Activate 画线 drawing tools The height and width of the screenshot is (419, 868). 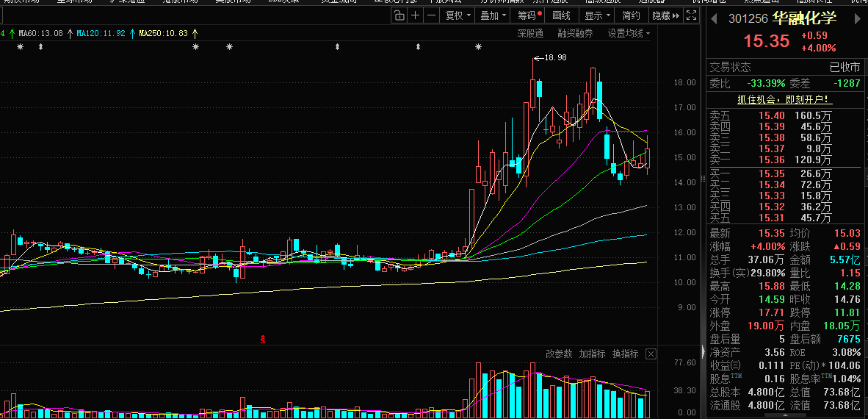(561, 15)
